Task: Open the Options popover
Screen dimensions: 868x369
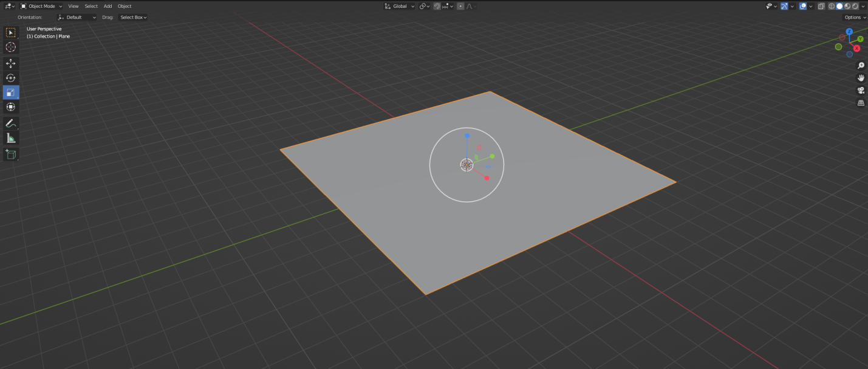Action: [x=855, y=18]
